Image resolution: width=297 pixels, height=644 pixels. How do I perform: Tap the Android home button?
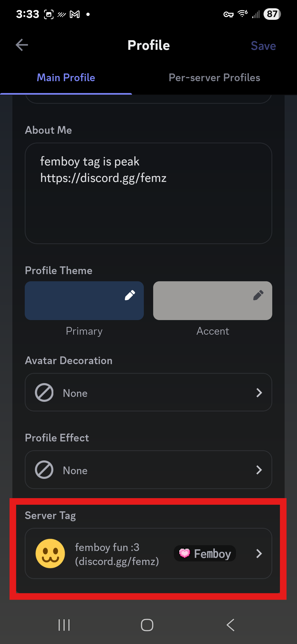click(x=147, y=625)
